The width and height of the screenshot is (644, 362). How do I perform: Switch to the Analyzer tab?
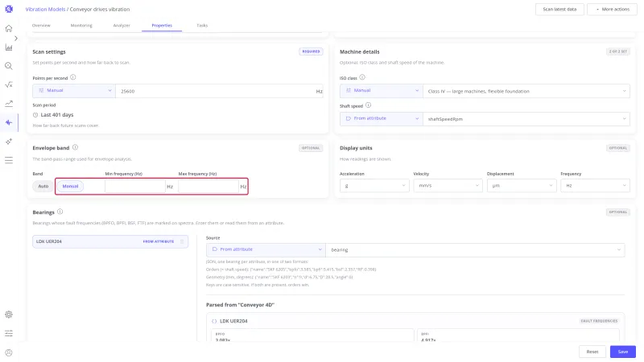pos(122,26)
